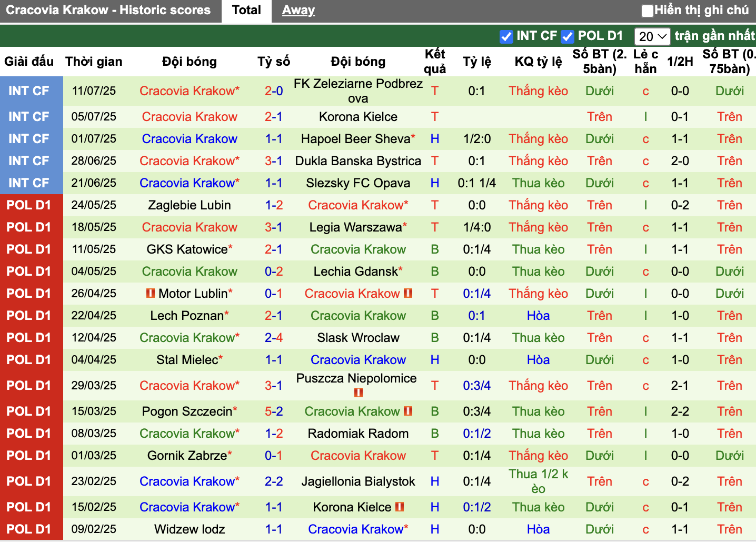The height and width of the screenshot is (543, 756).
Task: Click the 2-1 half-time score on 29/03/25
Action: [x=680, y=386]
